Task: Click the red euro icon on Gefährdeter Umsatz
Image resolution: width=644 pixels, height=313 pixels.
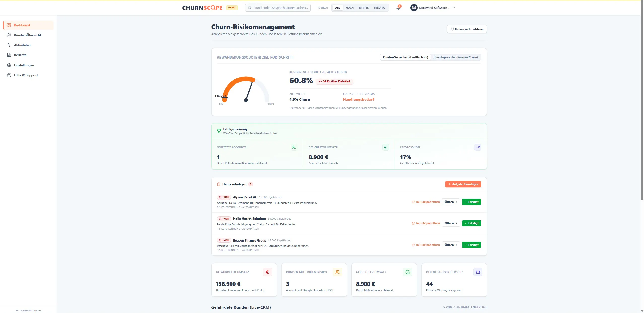Action: point(267,272)
